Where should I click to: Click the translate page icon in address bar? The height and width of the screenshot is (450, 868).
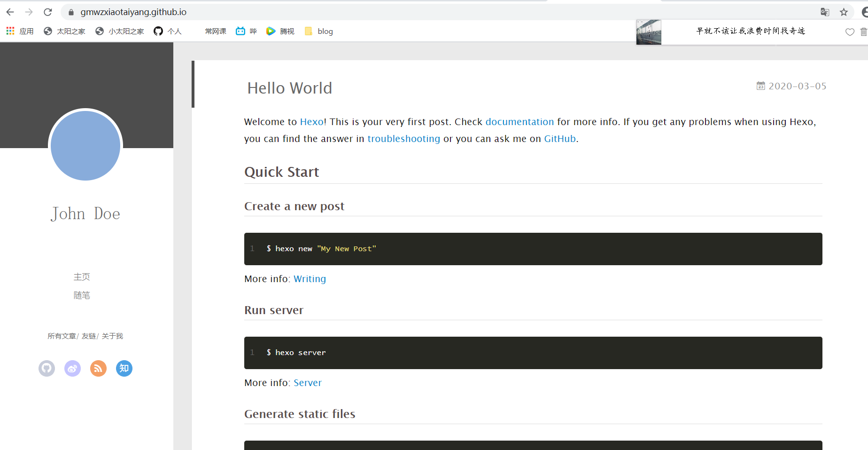pyautogui.click(x=825, y=12)
